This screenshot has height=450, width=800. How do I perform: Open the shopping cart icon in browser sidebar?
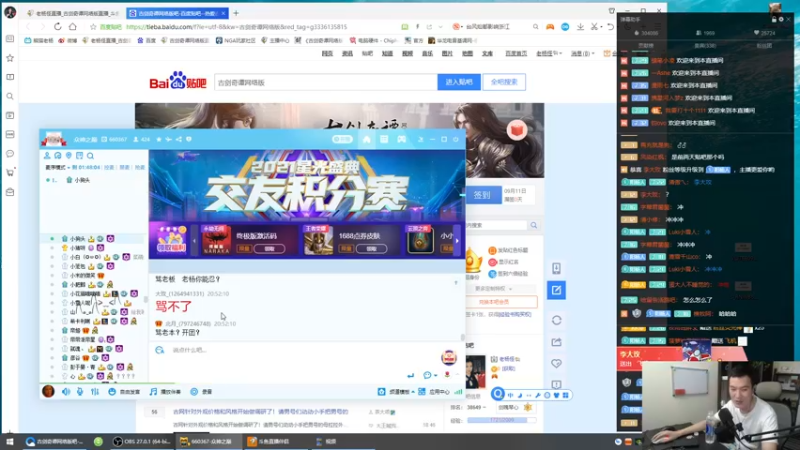pos(10,173)
